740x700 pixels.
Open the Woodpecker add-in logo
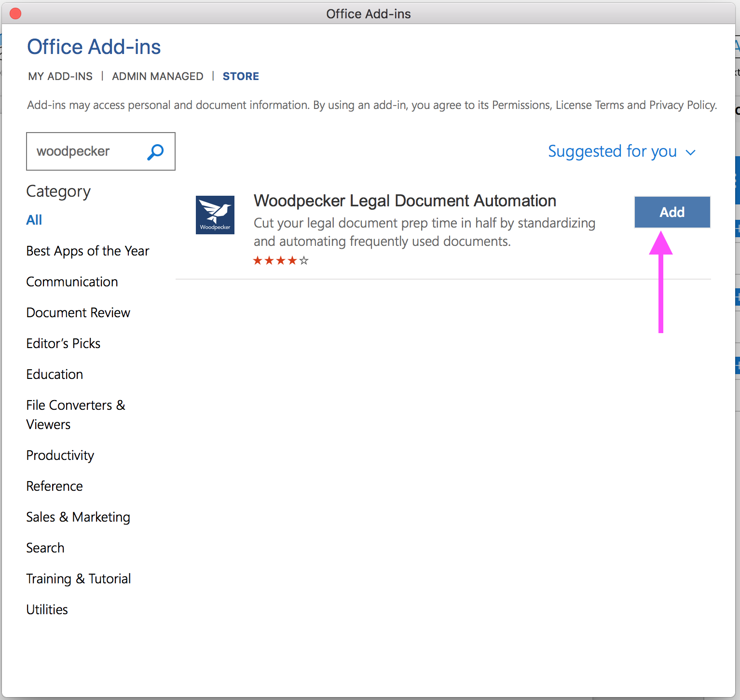click(x=215, y=215)
